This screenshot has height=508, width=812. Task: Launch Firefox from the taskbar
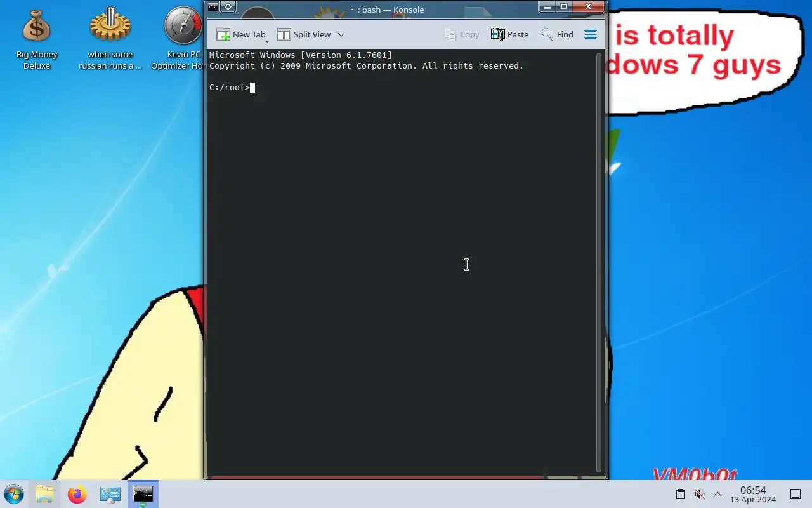coord(77,494)
